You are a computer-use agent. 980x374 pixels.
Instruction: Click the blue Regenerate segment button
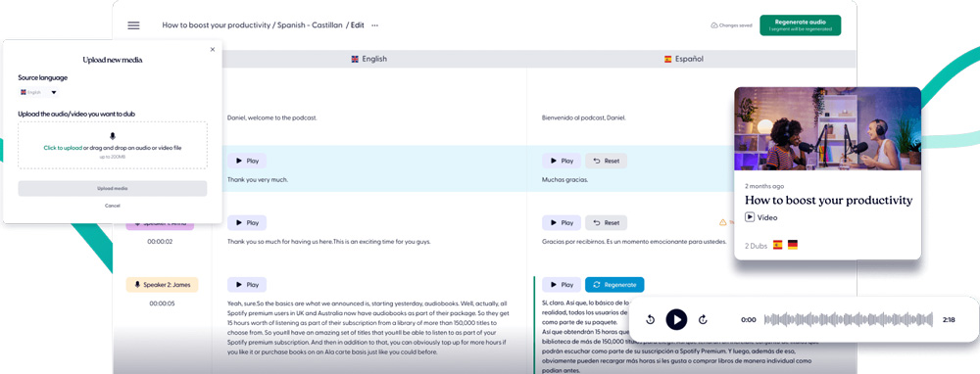614,285
